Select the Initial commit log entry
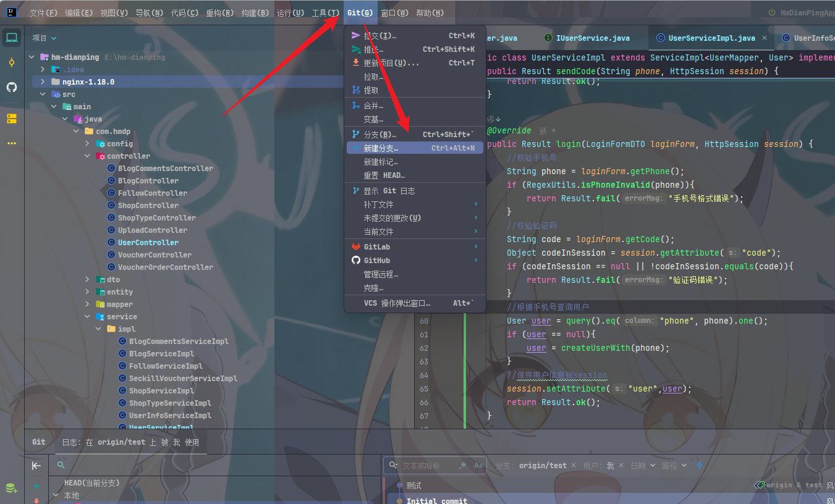The width and height of the screenshot is (835, 504). point(436,500)
